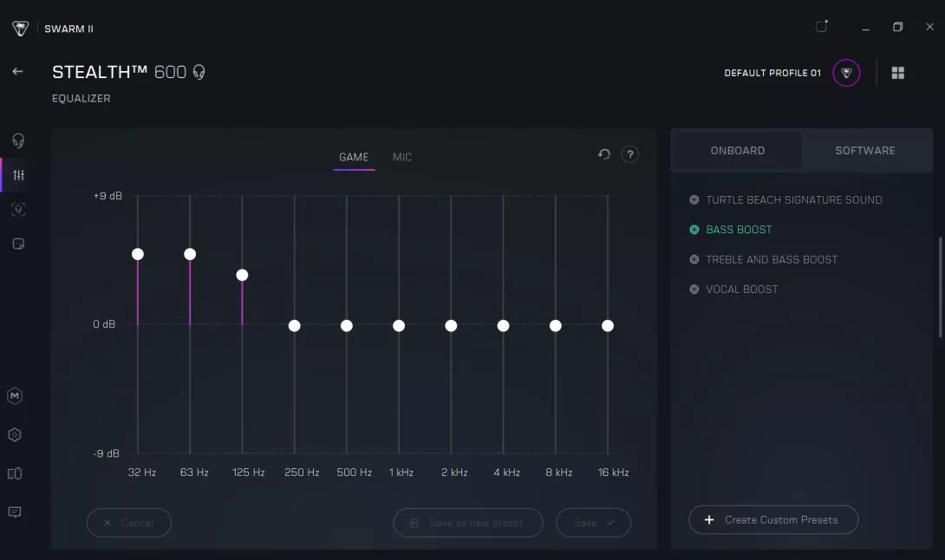The height and width of the screenshot is (560, 945).
Task: Click the +9 dB axis label
Action: tap(108, 196)
